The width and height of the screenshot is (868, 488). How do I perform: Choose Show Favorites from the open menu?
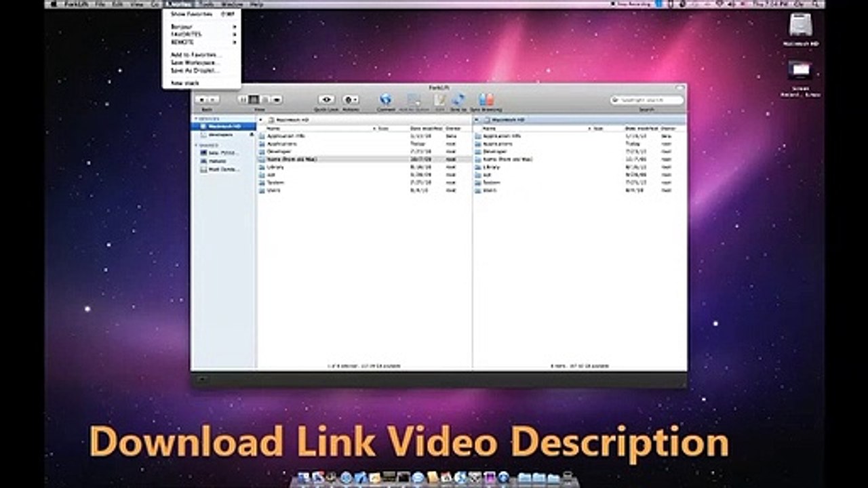pos(201,14)
